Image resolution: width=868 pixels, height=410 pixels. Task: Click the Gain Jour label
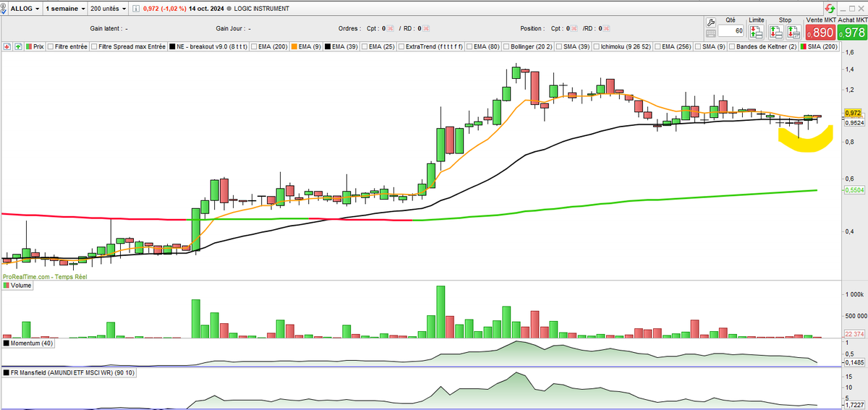[230, 28]
